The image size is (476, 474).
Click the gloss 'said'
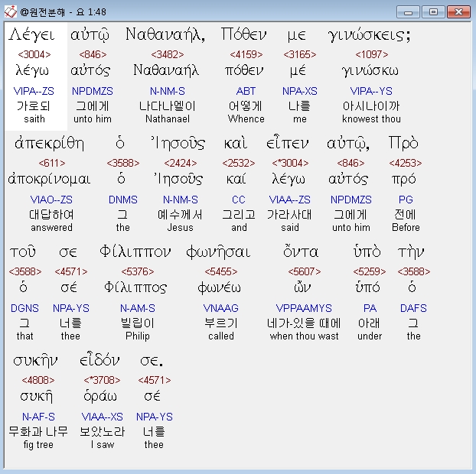pos(290,228)
